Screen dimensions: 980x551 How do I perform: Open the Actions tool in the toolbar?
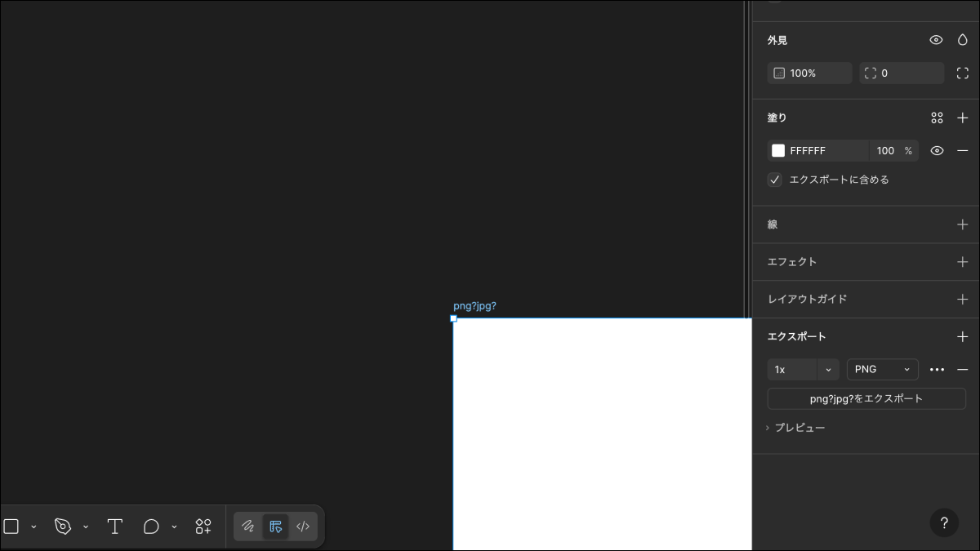coord(203,527)
